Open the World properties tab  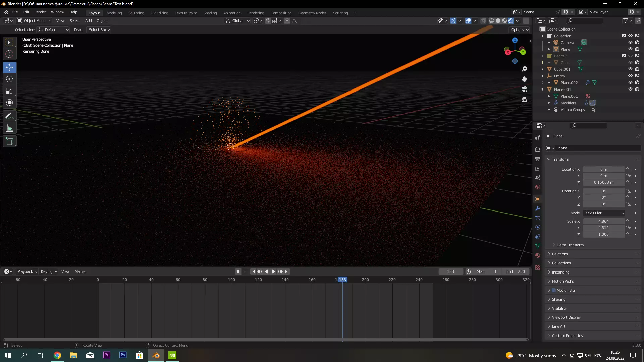click(x=538, y=187)
